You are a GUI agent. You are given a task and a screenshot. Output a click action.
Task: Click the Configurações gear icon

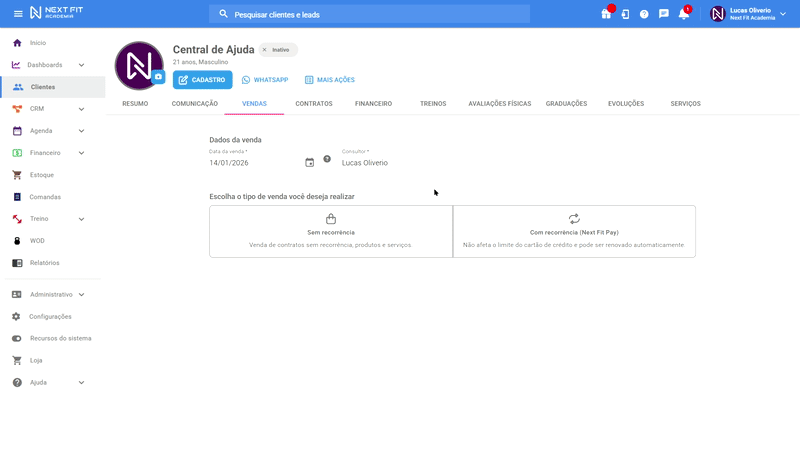tap(16, 316)
